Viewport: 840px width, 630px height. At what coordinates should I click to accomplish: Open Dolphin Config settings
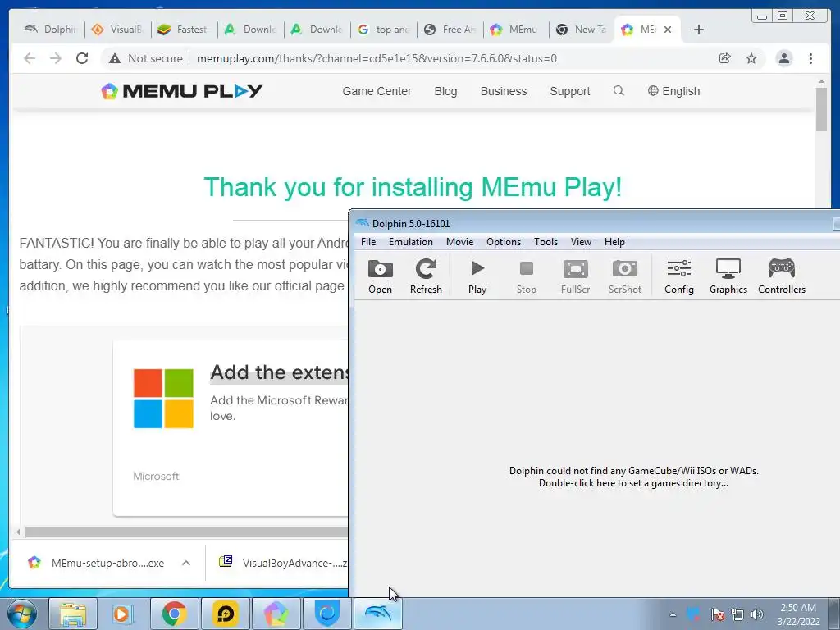678,276
